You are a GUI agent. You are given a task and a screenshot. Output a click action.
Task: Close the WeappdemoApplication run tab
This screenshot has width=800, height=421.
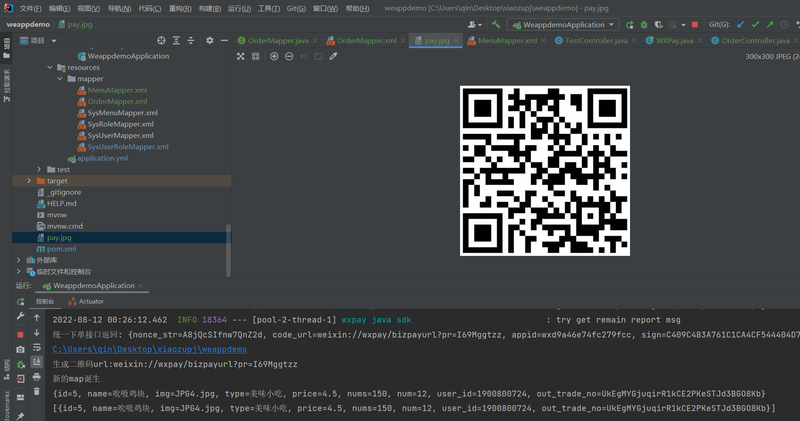click(x=140, y=286)
